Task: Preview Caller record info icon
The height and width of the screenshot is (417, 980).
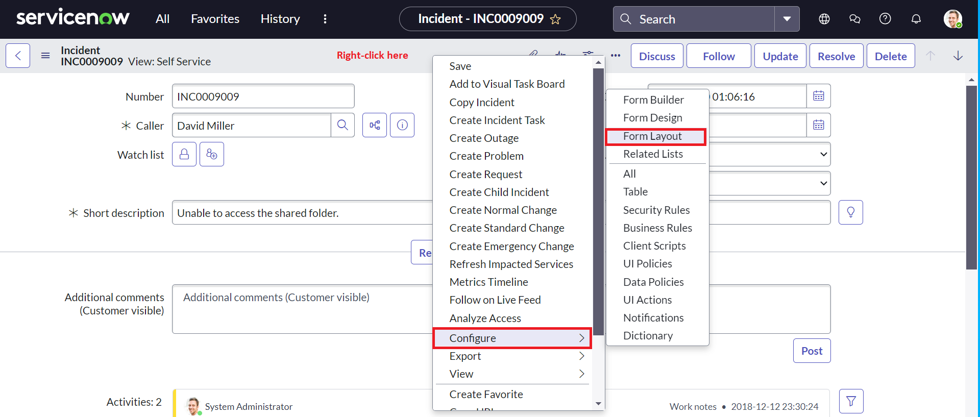Action: click(x=402, y=125)
